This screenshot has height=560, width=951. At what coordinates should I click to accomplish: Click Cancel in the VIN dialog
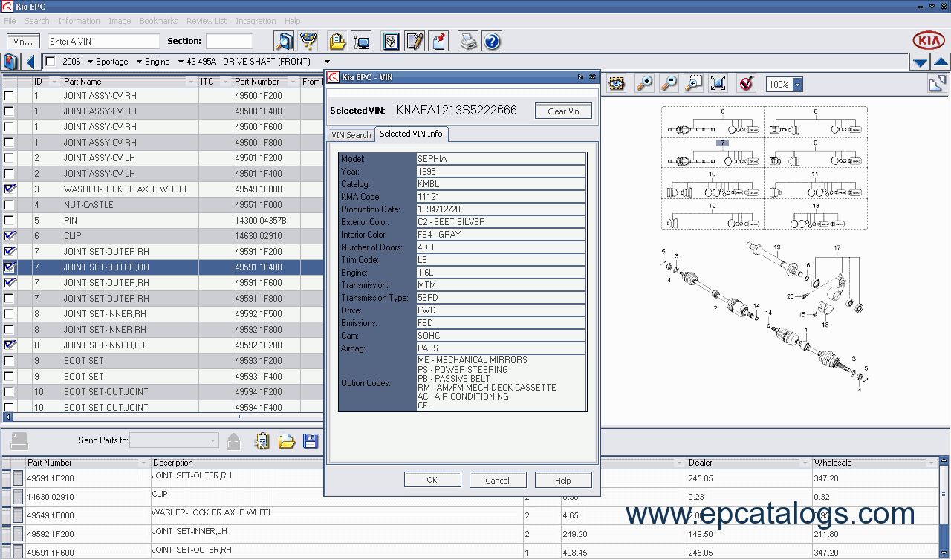click(498, 480)
